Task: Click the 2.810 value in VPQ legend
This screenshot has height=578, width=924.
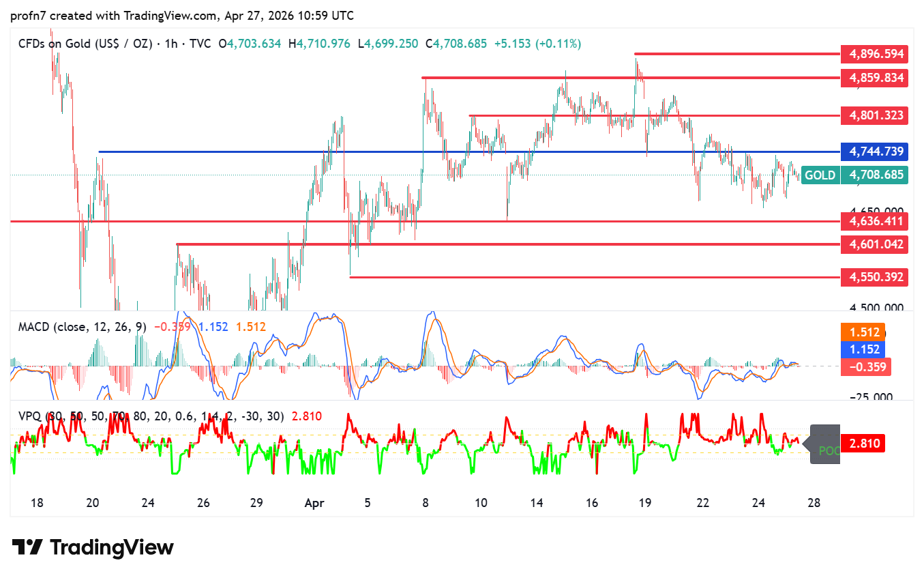Action: click(x=306, y=416)
